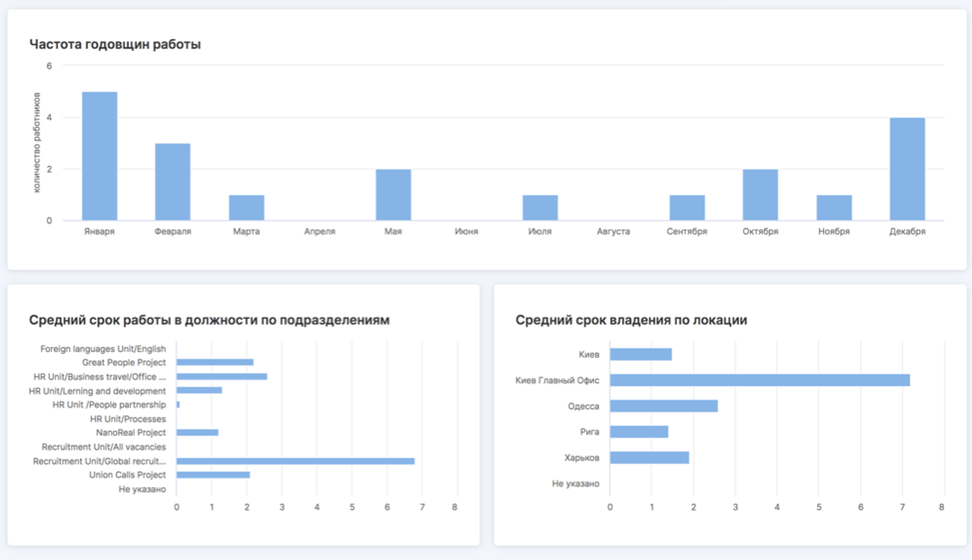Select the Ноября bar in the chart
This screenshot has height=560, width=972.
click(x=834, y=208)
